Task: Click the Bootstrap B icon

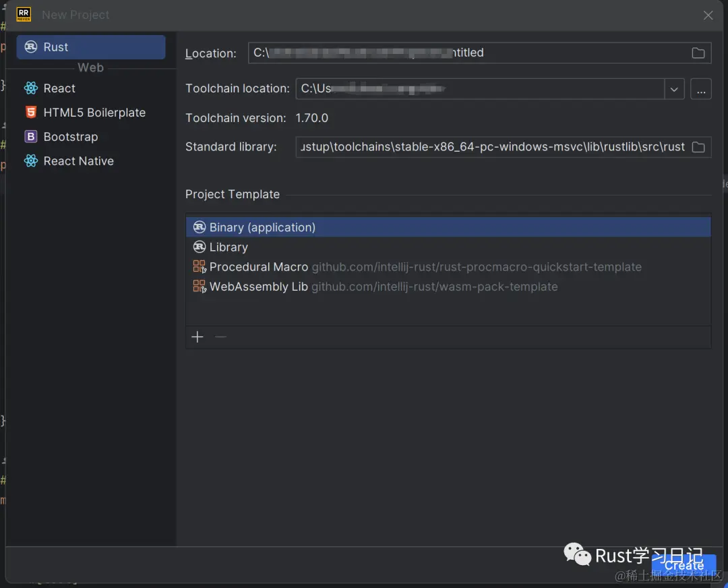Action: tap(30, 137)
